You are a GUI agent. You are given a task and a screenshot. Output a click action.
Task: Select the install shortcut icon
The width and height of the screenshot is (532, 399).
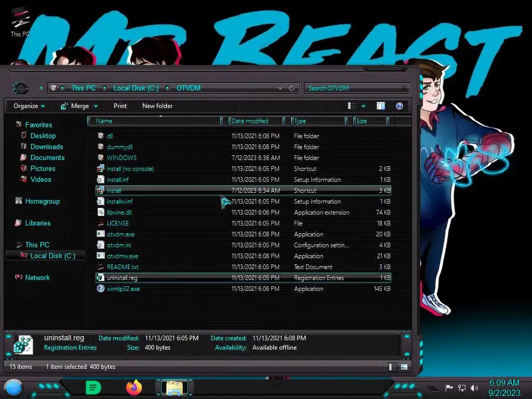coord(100,190)
